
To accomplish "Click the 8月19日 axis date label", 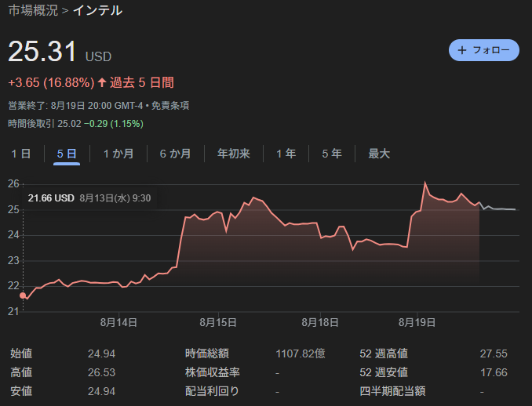I will coord(417,322).
